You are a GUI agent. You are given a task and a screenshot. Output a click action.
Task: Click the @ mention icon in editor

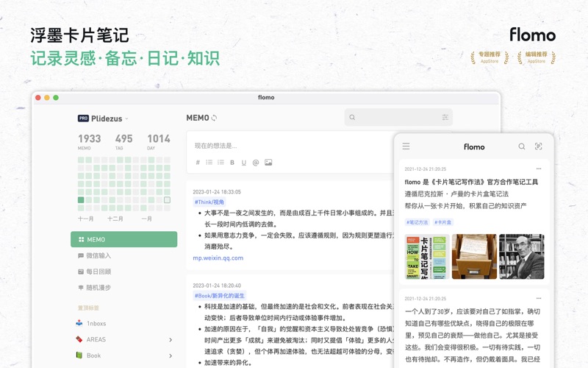(x=256, y=162)
